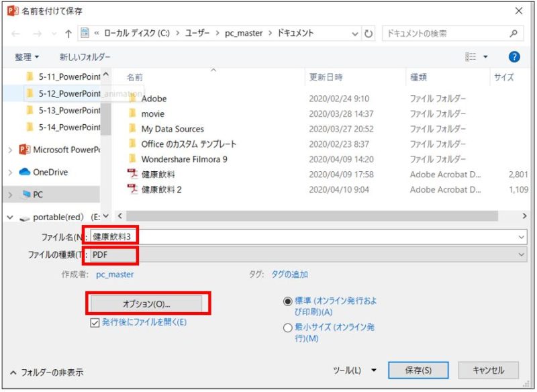Select the My Data Sources folder icon
Image resolution: width=537 pixels, height=392 pixels.
(132, 128)
